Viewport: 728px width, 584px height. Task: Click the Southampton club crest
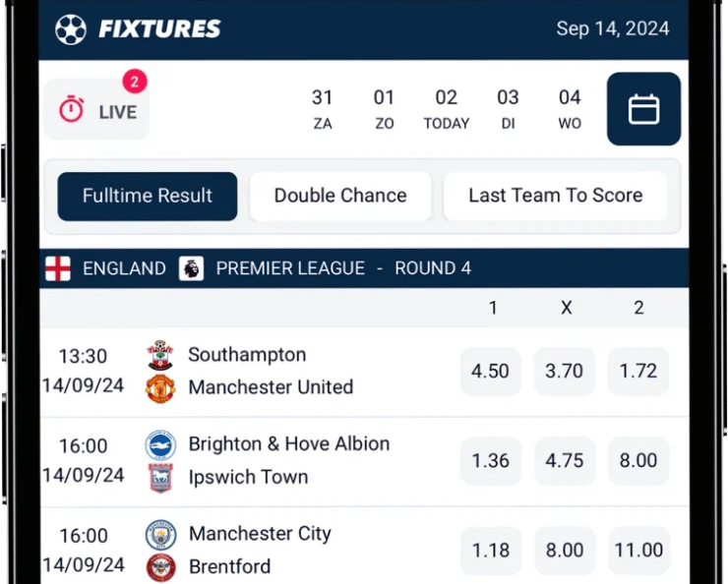pos(159,355)
